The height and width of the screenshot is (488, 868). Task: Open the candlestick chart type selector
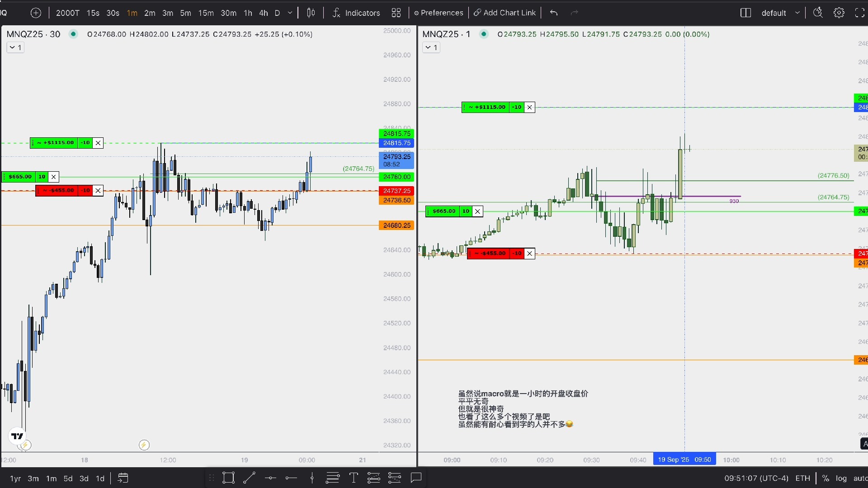pyautogui.click(x=311, y=13)
